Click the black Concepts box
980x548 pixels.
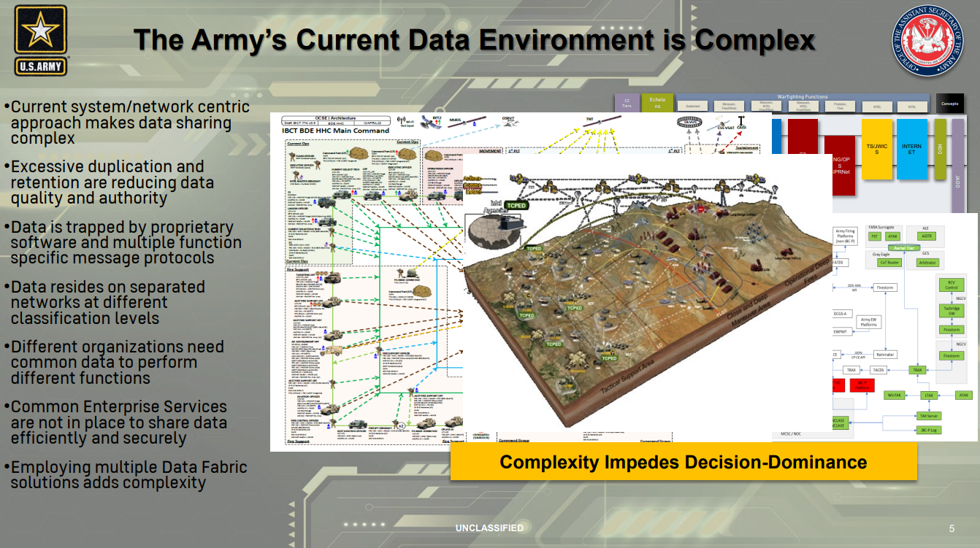click(950, 103)
